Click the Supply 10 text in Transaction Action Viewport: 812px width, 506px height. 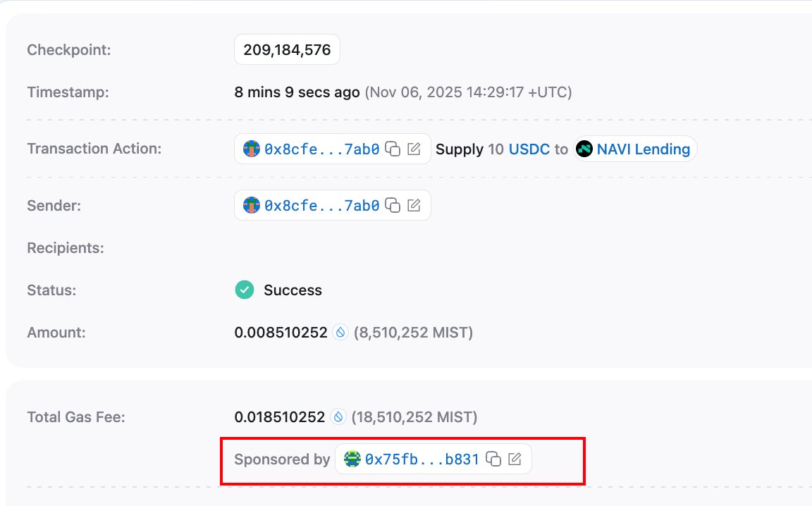[x=469, y=149]
